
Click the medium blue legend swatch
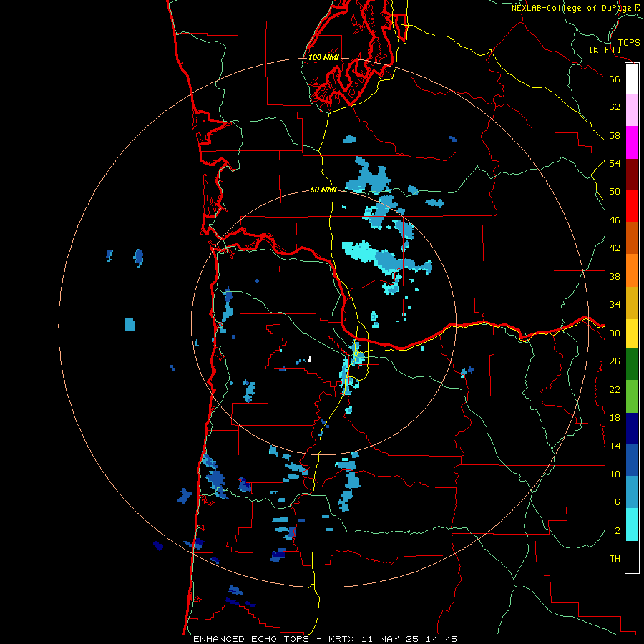pos(632,460)
